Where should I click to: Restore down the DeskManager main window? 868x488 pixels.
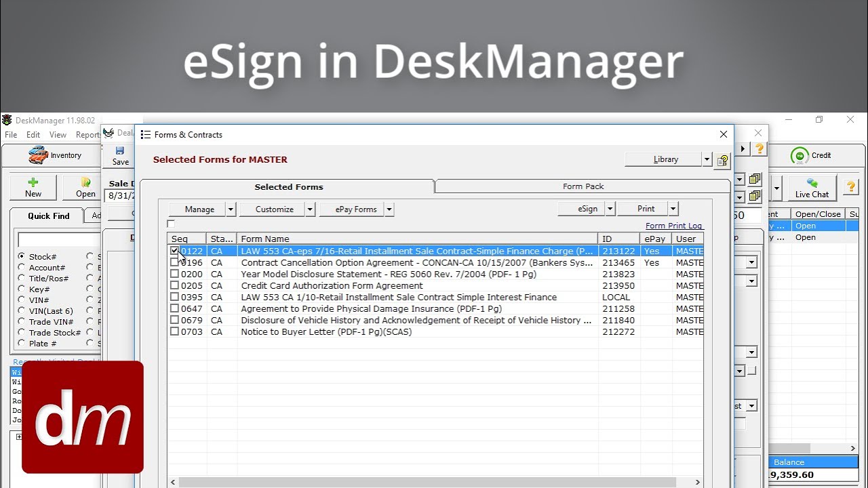(x=819, y=120)
